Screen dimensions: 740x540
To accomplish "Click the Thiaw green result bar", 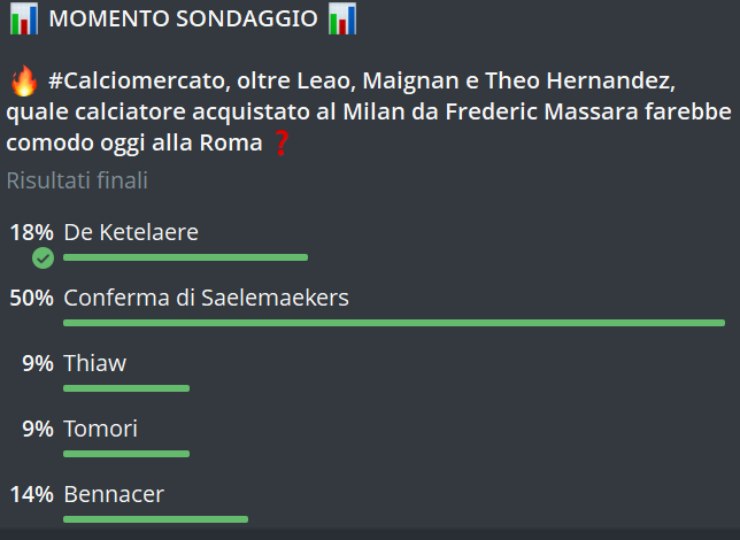I will (x=126, y=388).
